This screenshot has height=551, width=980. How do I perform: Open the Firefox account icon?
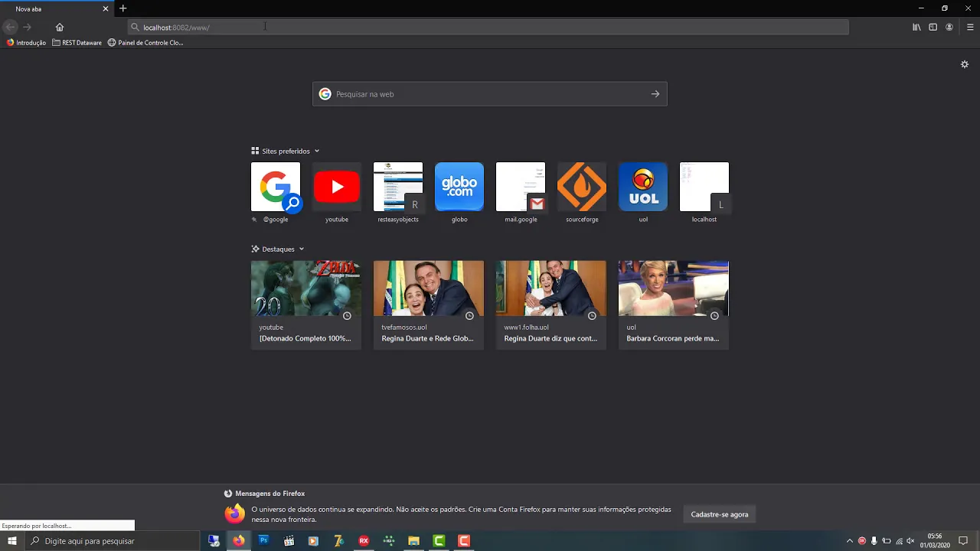pyautogui.click(x=949, y=27)
